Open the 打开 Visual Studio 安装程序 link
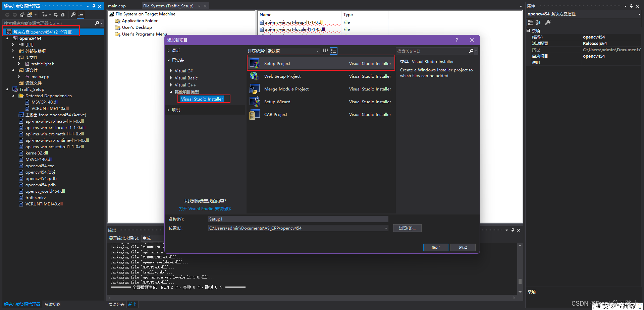The height and width of the screenshot is (310, 644). tap(205, 208)
